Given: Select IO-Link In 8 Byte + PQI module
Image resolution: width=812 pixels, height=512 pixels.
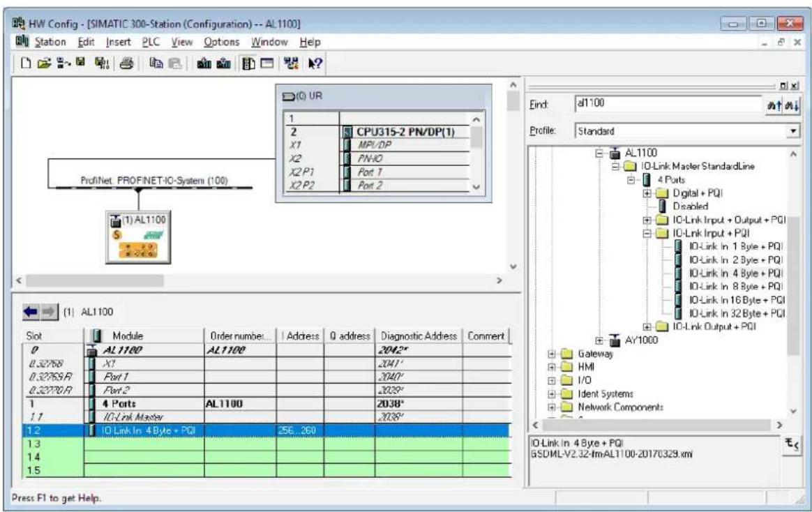Looking at the screenshot, I should (x=735, y=287).
